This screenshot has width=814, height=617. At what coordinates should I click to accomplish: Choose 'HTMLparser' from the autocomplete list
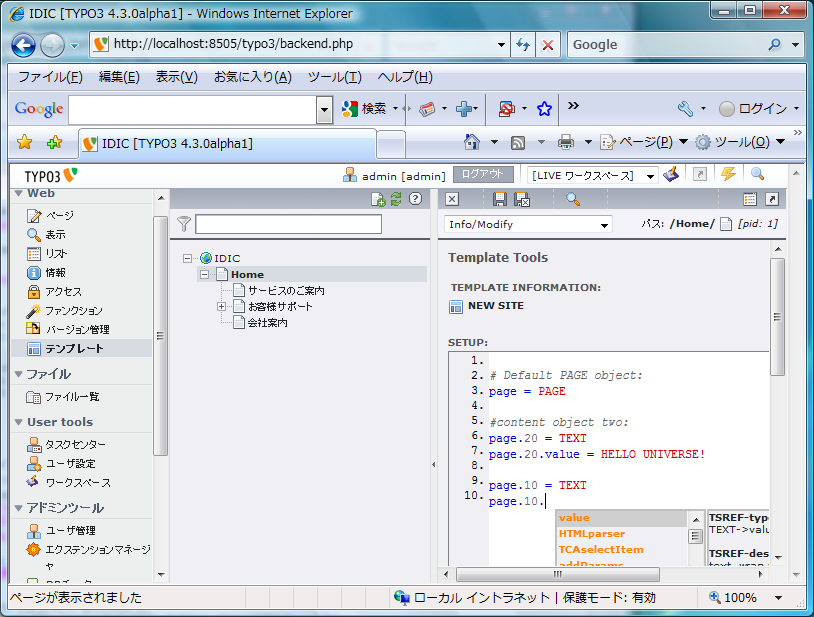click(x=622, y=534)
